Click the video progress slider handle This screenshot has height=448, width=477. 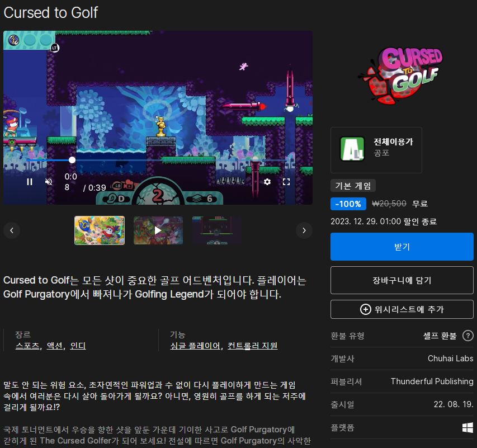click(72, 160)
